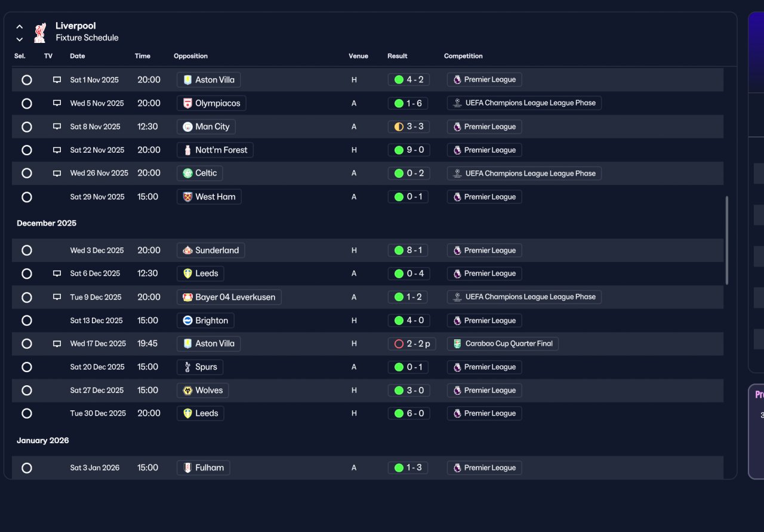View the 8 - 1 result against Sunderland
Image resolution: width=764 pixels, height=532 pixels.
coord(408,250)
